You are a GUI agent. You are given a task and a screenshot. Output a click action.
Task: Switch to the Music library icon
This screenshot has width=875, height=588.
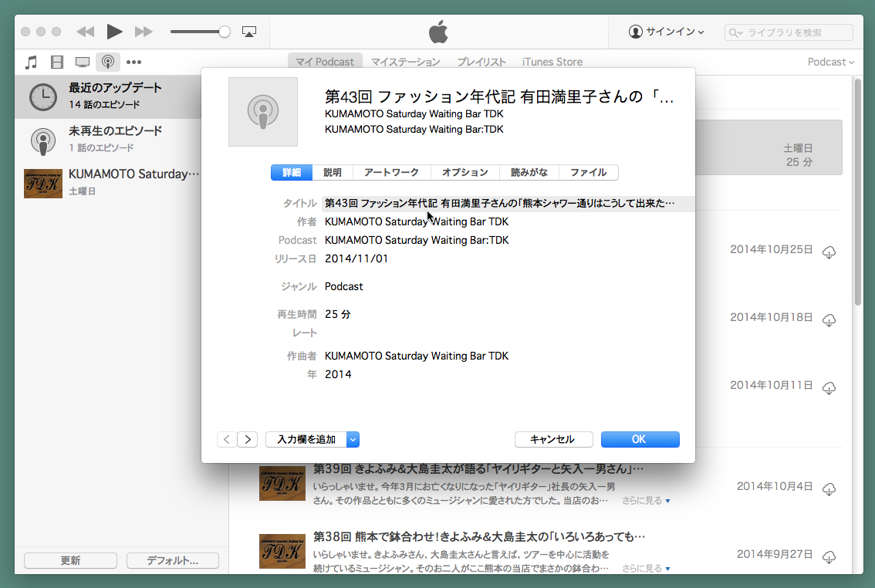coord(31,62)
